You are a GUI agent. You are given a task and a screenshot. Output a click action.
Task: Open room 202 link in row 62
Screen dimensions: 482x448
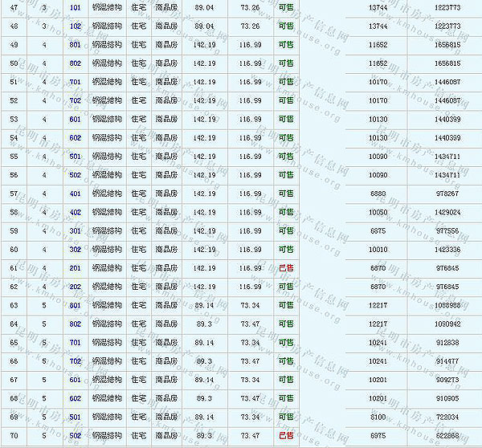point(76,287)
